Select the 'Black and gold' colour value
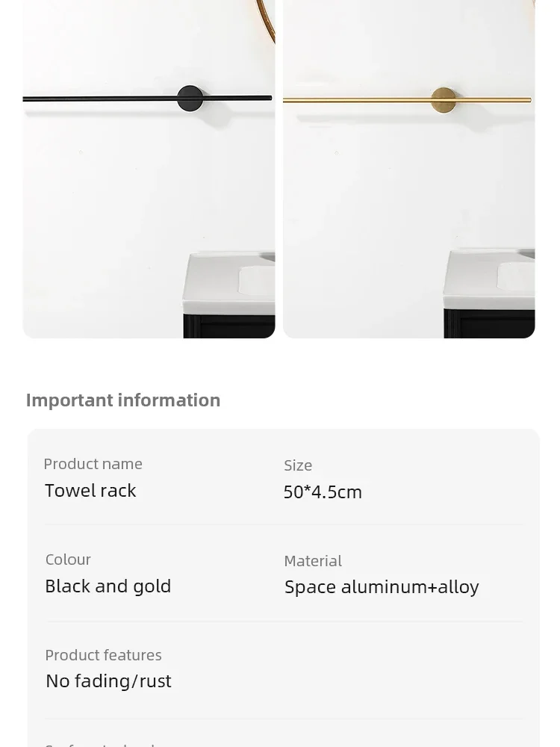560x747 pixels. (x=108, y=586)
